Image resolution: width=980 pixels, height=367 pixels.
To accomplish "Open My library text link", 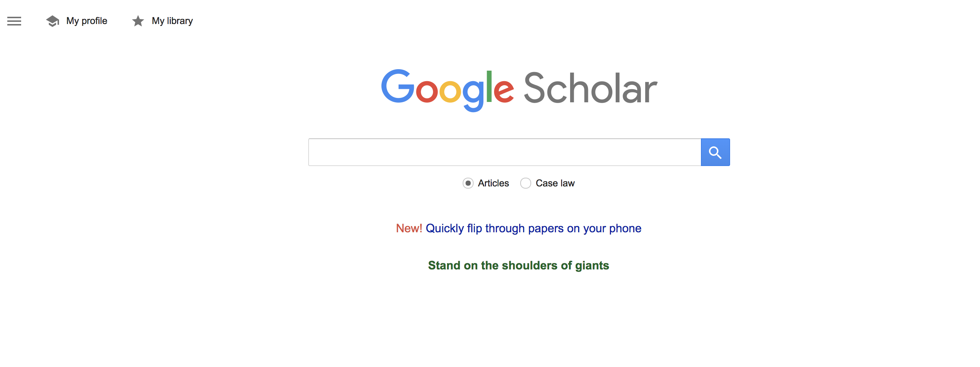I will pyautogui.click(x=172, y=21).
